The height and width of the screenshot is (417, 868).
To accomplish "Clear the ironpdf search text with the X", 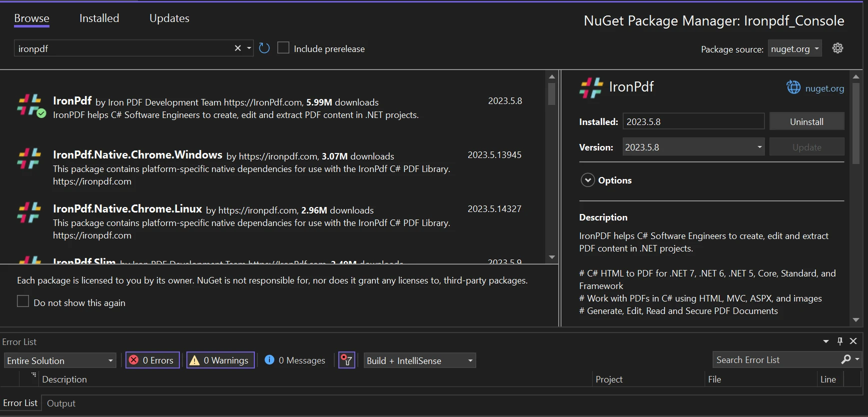I will [238, 48].
